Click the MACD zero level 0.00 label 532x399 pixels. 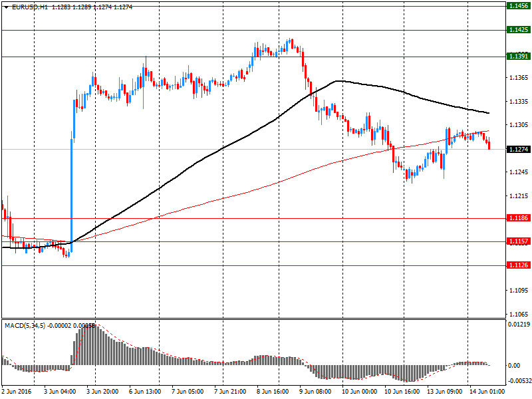514,365
